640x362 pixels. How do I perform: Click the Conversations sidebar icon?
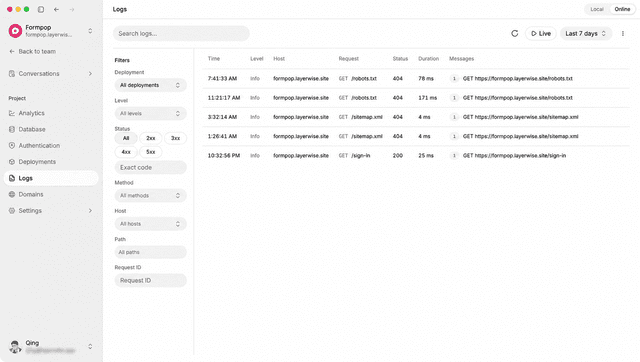point(12,73)
